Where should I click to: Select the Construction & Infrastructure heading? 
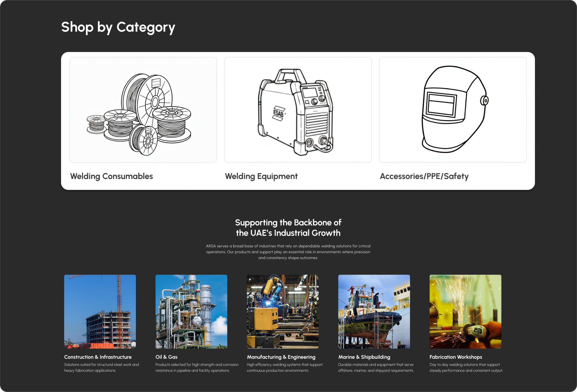click(x=98, y=357)
